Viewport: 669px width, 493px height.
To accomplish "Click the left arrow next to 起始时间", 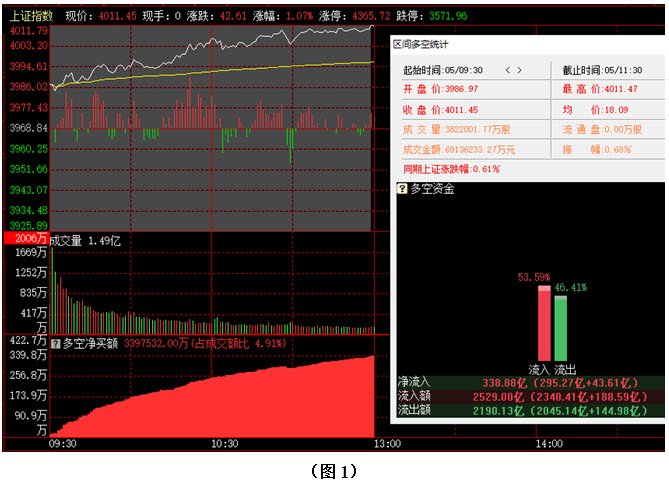I will (x=509, y=70).
